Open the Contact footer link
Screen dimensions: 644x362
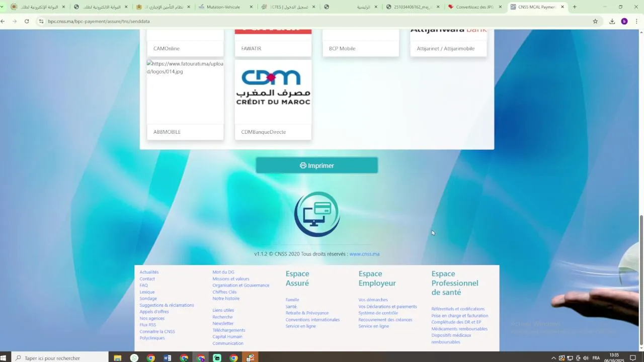click(x=147, y=279)
